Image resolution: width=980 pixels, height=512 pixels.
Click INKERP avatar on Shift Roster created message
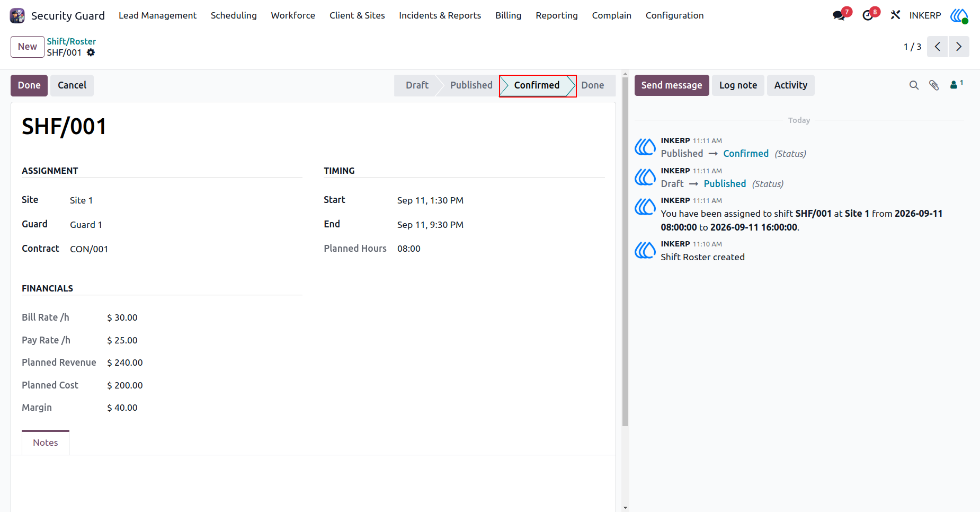(645, 250)
